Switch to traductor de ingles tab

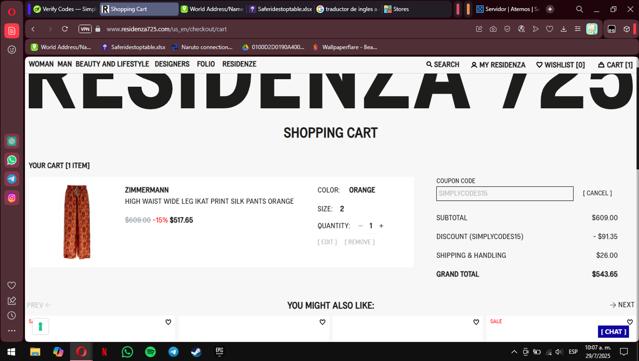click(x=347, y=9)
